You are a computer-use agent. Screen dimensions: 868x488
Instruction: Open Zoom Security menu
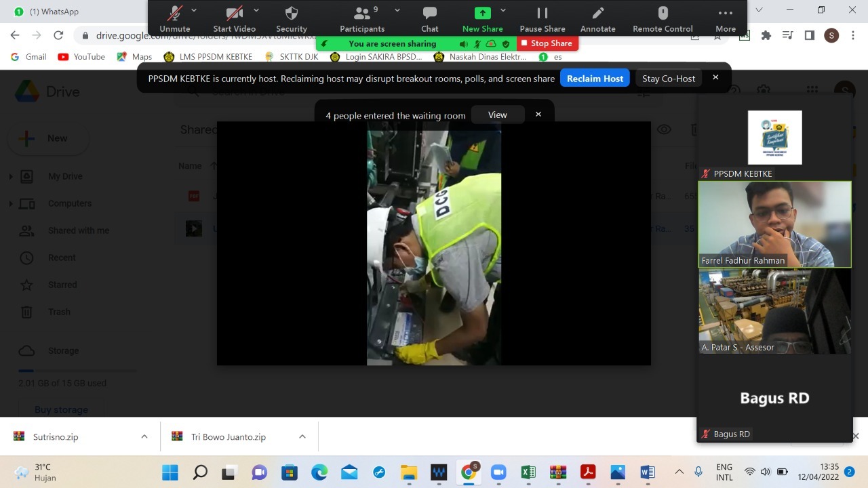click(x=292, y=18)
